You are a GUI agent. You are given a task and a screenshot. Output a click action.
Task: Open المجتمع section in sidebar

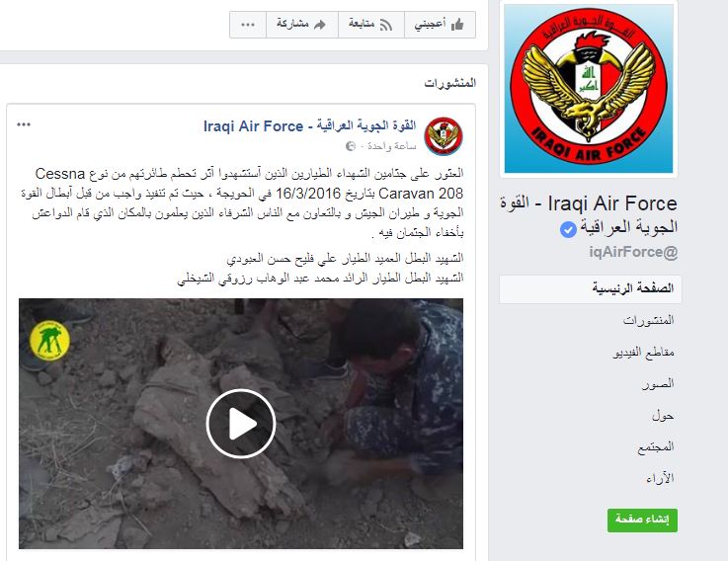click(656, 447)
